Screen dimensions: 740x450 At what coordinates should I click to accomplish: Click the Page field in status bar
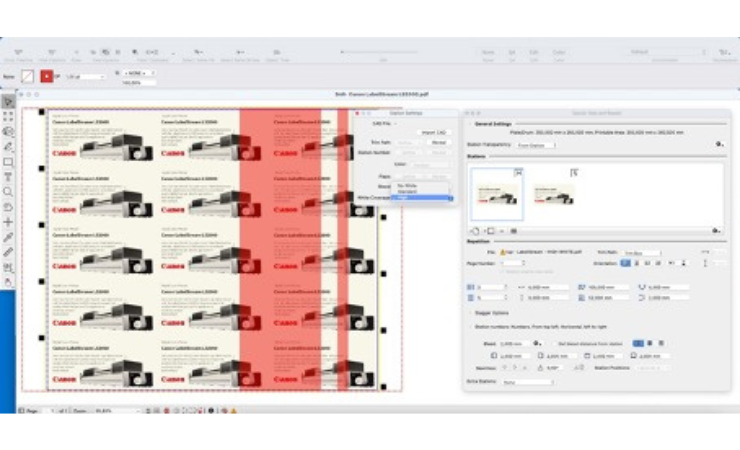pyautogui.click(x=50, y=411)
